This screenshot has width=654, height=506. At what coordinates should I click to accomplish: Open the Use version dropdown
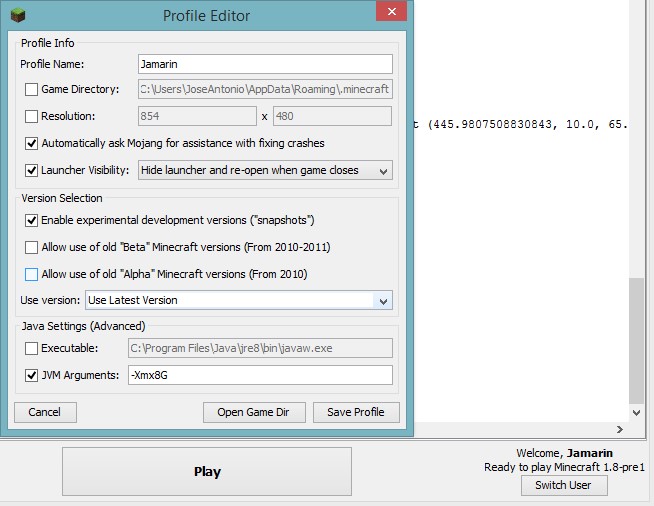[x=239, y=300]
